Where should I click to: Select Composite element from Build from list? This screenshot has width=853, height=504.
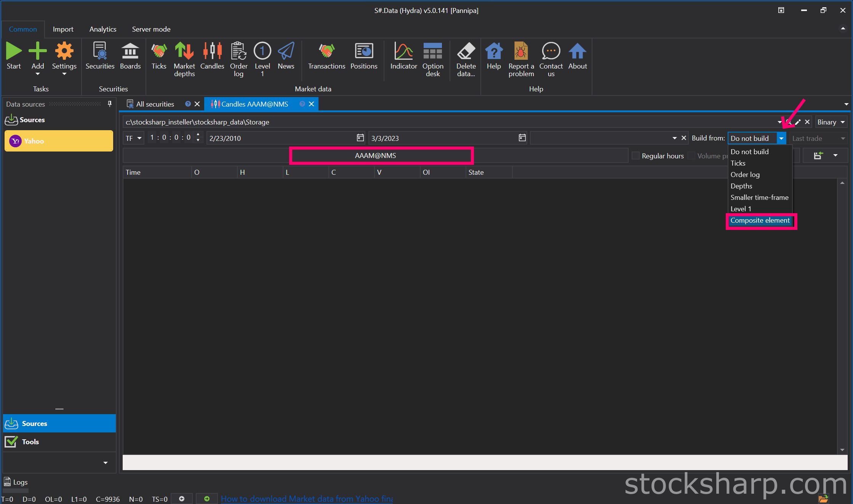(760, 220)
